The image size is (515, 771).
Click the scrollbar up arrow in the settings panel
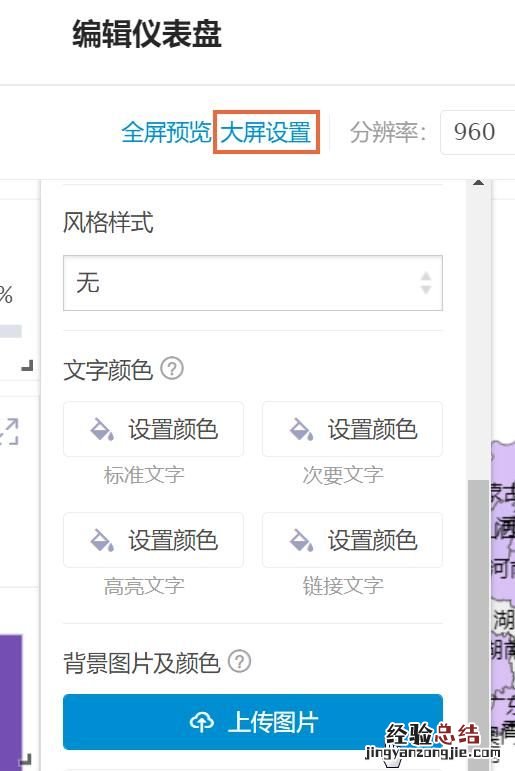click(478, 183)
